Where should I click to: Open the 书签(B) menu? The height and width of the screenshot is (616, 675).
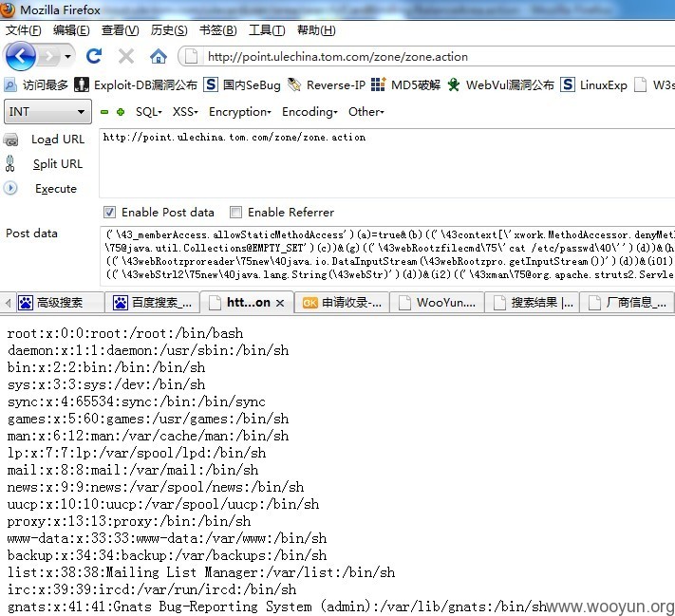click(x=218, y=30)
